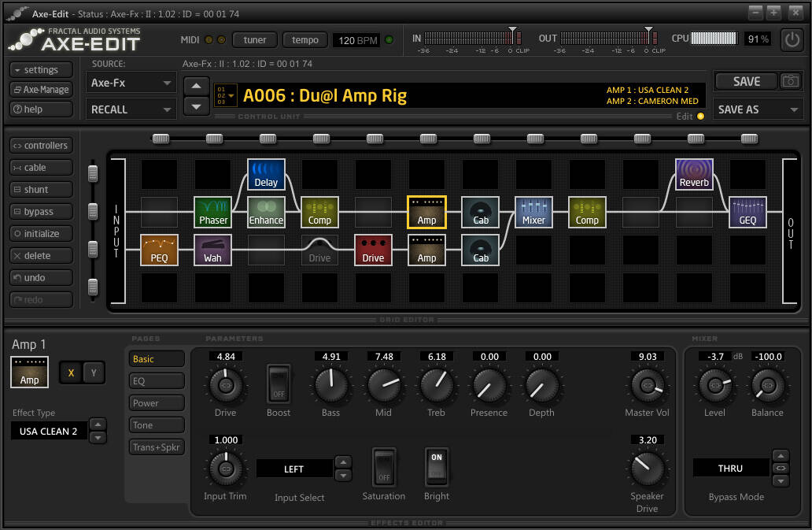Click the undo button
The width and height of the screenshot is (812, 530).
pyautogui.click(x=41, y=278)
